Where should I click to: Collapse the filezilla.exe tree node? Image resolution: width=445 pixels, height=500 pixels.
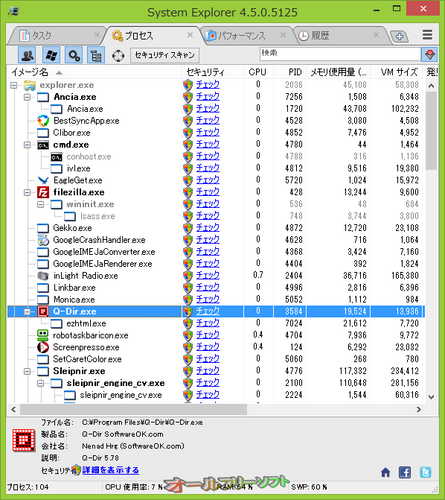pyautogui.click(x=27, y=193)
